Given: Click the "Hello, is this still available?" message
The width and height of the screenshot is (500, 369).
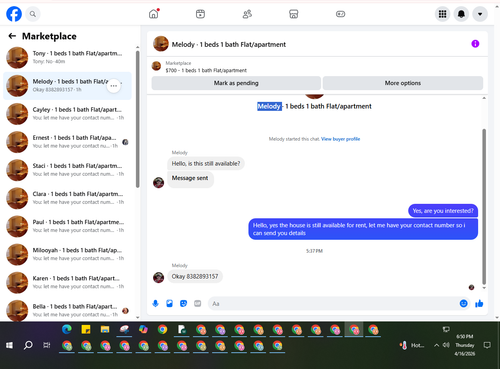Looking at the screenshot, I should 206,163.
